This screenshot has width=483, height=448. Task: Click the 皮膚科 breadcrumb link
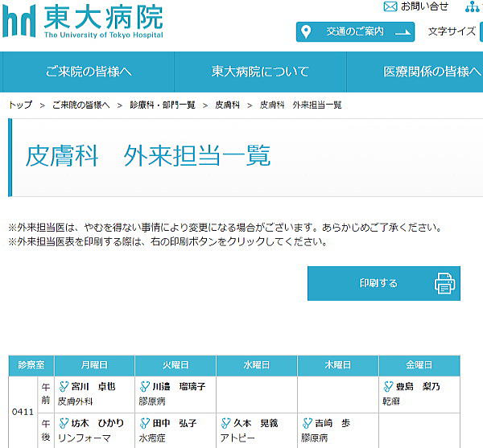[227, 105]
